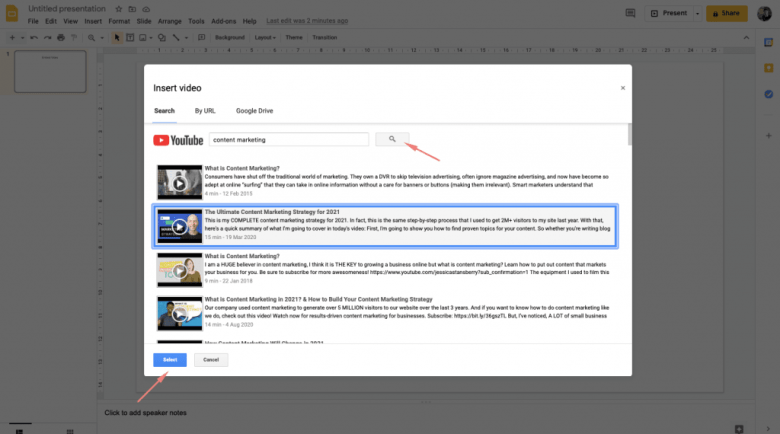
Task: Switch to grid view icon
Action: pos(70,431)
